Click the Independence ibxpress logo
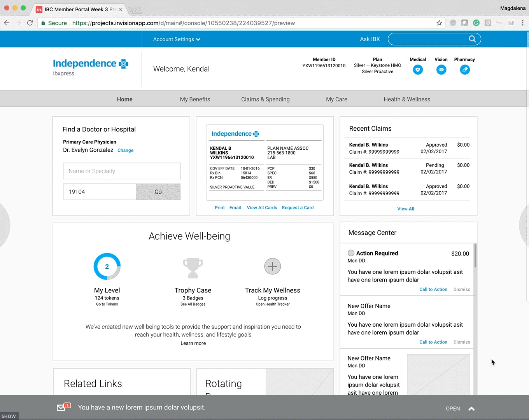This screenshot has width=529, height=420. pos(90,67)
